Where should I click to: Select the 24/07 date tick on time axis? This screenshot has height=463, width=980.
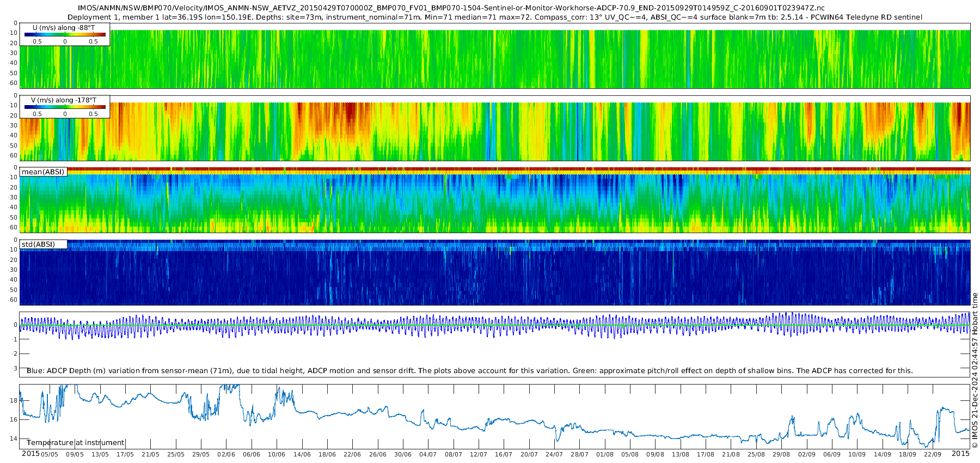click(x=554, y=455)
